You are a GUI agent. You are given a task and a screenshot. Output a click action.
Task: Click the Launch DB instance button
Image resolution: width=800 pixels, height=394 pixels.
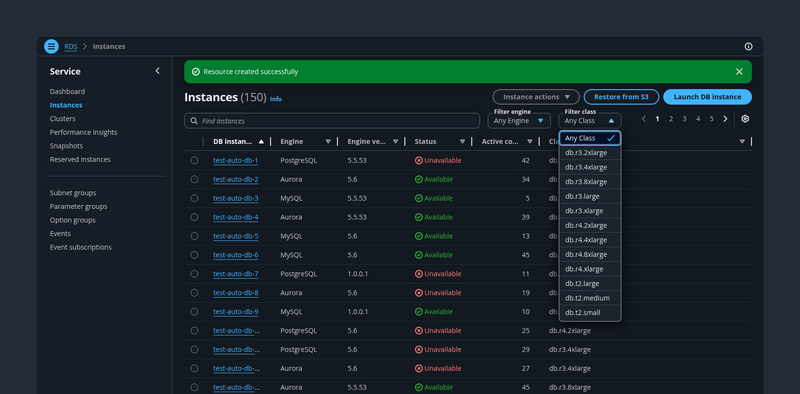click(x=707, y=97)
